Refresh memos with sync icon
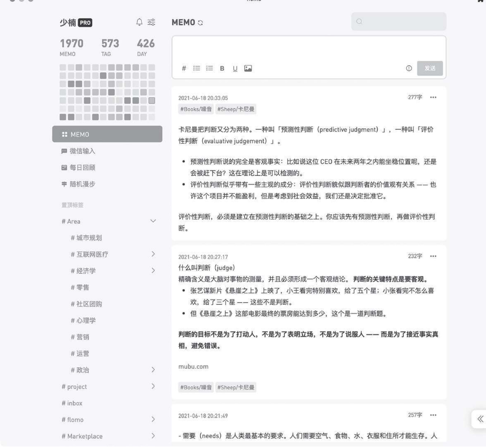 pos(200,23)
